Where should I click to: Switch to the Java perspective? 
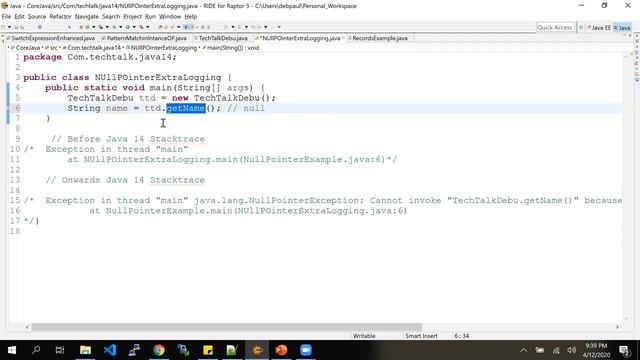pyautogui.click(x=622, y=28)
